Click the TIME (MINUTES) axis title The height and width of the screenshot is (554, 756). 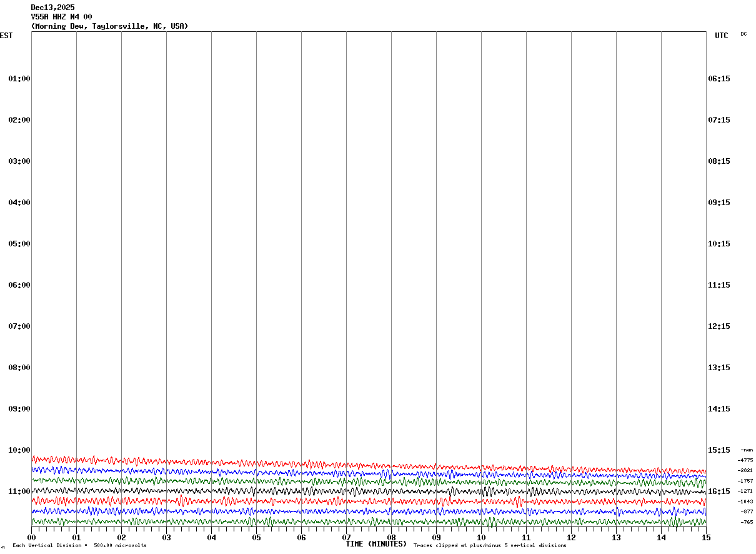pyautogui.click(x=376, y=544)
